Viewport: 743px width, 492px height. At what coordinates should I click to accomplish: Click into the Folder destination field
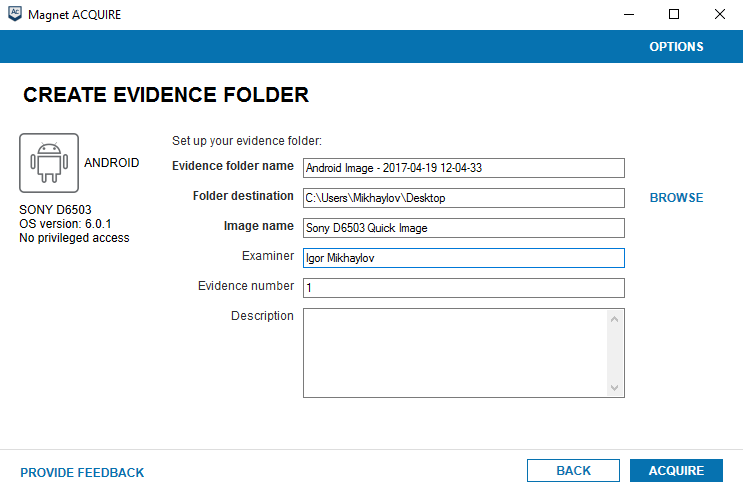464,198
